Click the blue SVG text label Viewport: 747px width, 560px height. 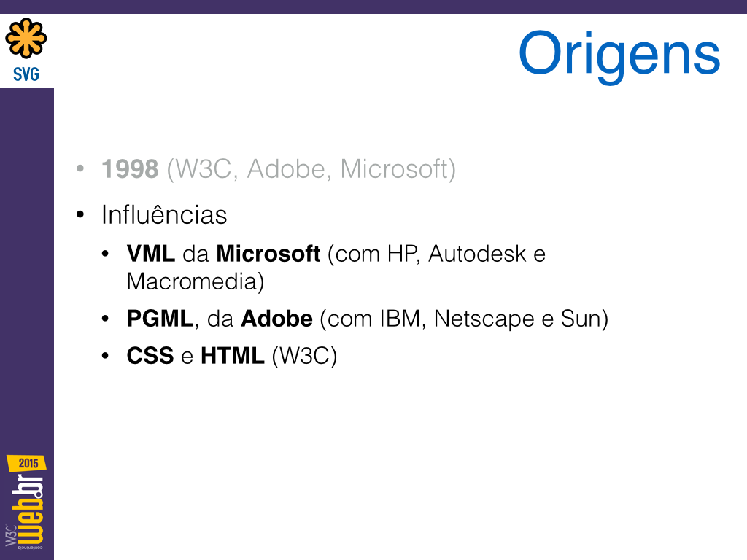click(26, 74)
